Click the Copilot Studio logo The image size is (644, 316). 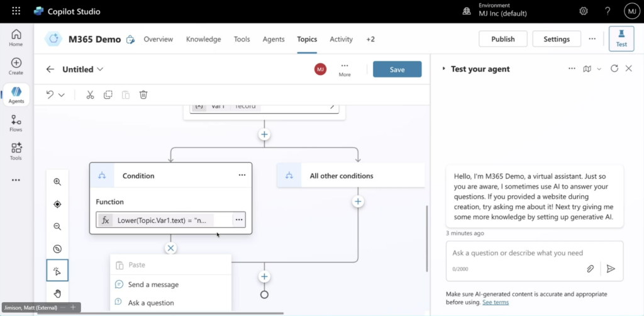(38, 11)
